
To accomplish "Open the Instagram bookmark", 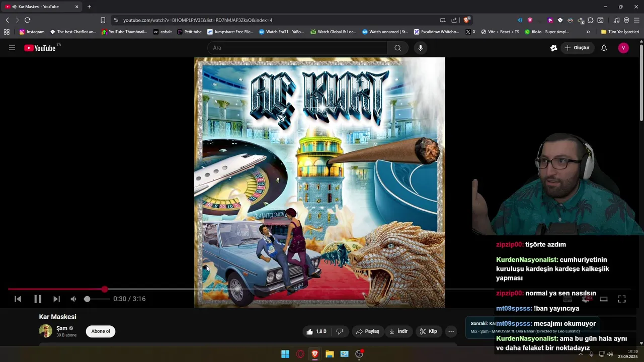I will [x=32, y=32].
